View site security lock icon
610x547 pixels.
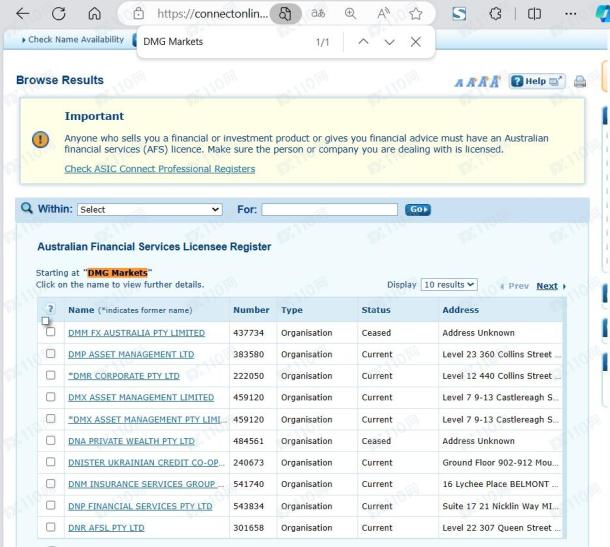[138, 14]
